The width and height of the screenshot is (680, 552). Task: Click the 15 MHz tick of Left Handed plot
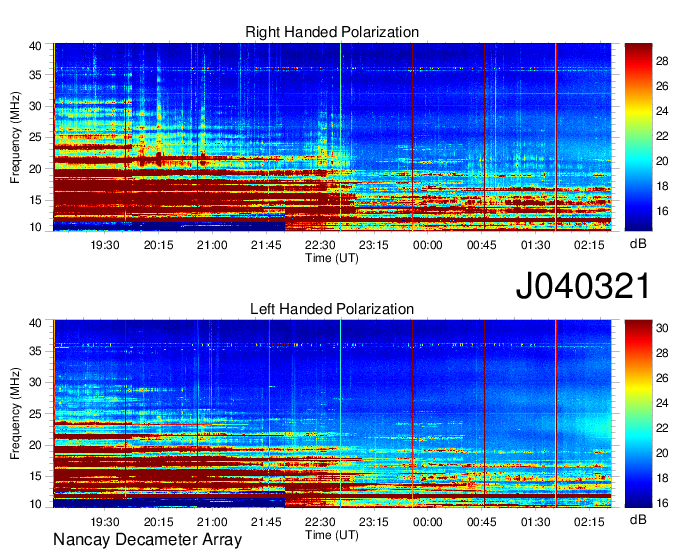point(35,477)
